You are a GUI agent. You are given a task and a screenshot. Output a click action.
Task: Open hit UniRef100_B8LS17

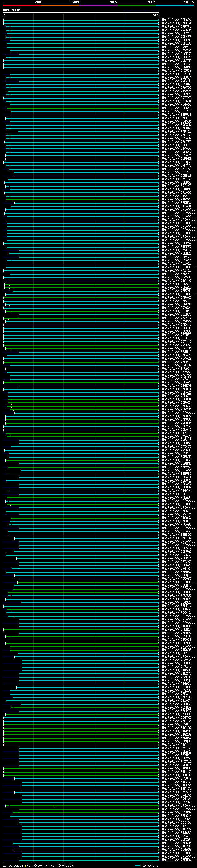pos(177,33)
